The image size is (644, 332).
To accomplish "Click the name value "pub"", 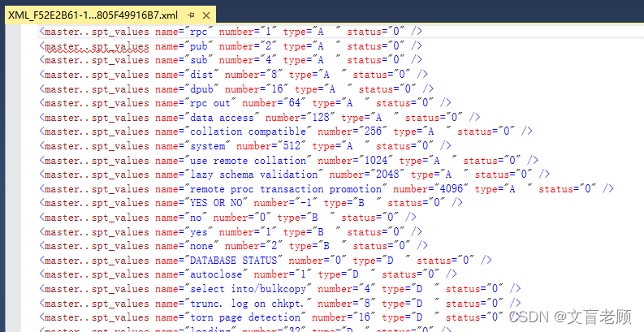I will [x=199, y=46].
